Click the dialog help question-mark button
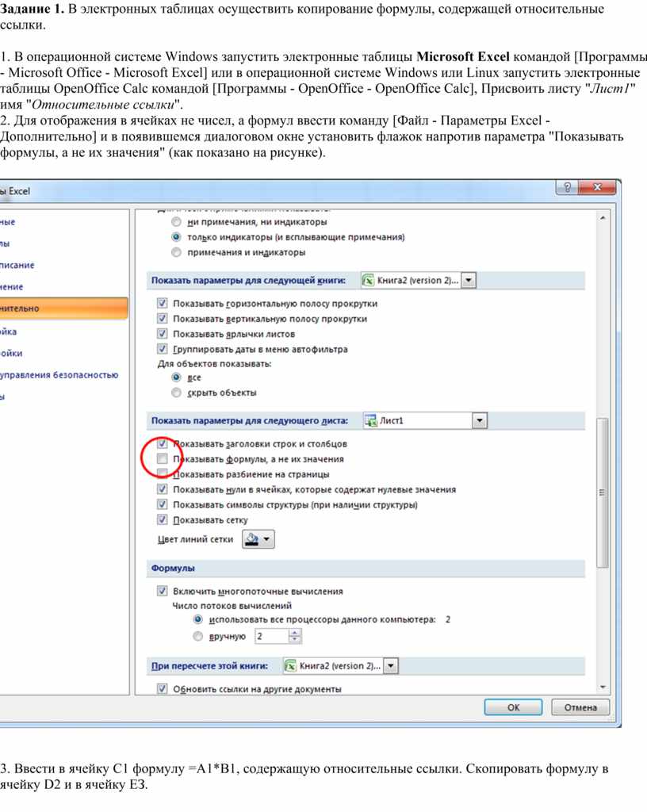647x812 pixels. (567, 187)
